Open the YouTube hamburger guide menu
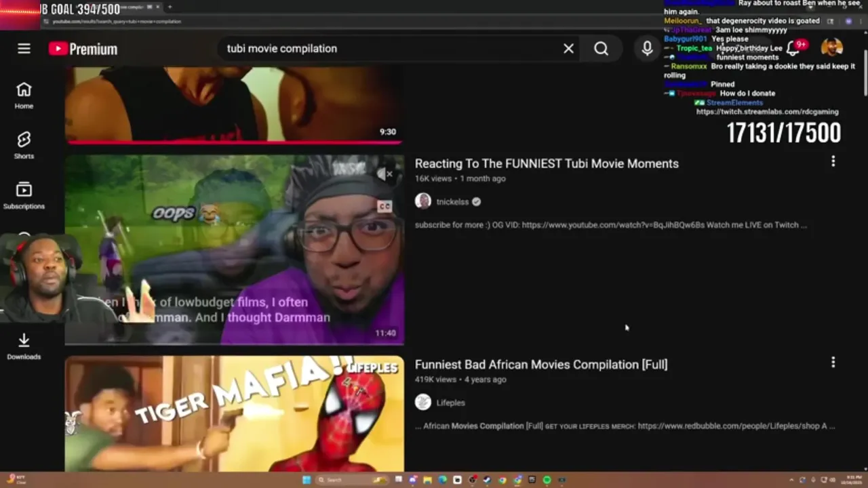868x488 pixels. point(24,49)
